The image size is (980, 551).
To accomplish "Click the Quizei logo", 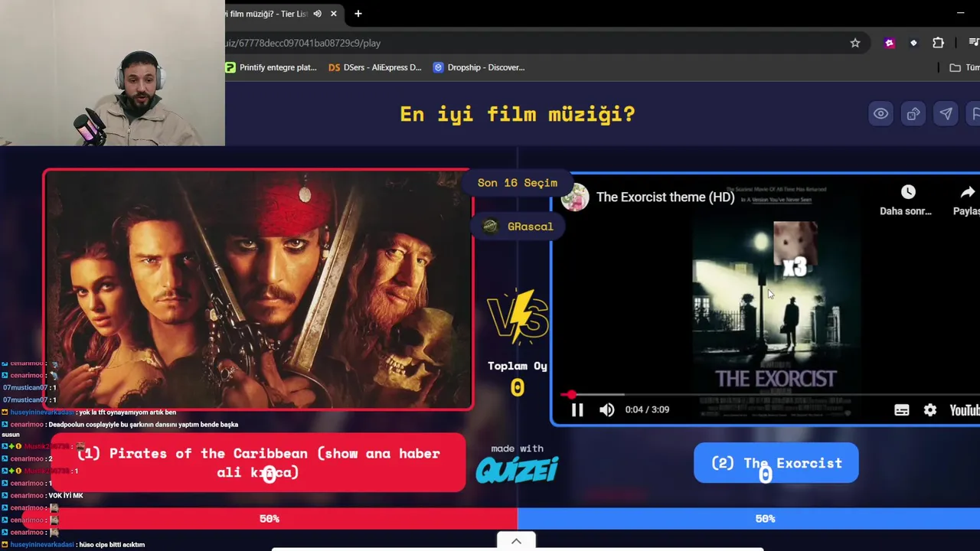I will (x=518, y=468).
